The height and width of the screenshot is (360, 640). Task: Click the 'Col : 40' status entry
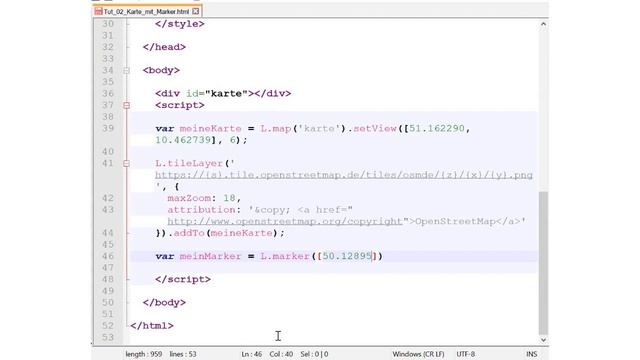point(281,354)
